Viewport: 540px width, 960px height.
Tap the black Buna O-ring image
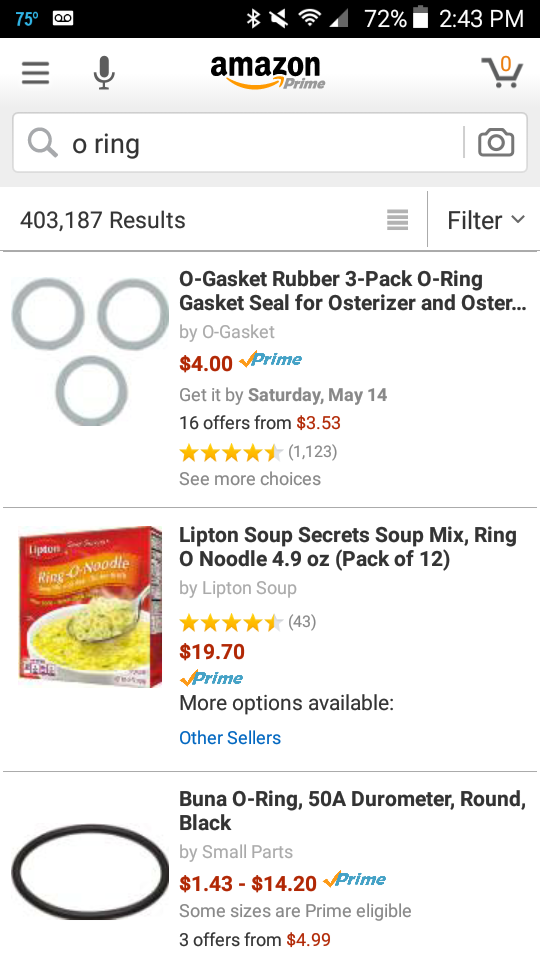(x=90, y=871)
